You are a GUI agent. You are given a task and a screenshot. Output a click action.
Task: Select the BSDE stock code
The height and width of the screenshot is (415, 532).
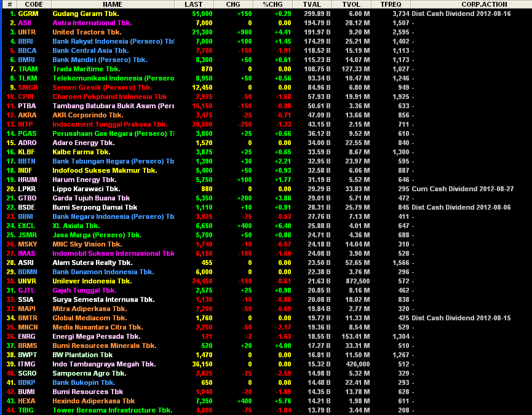point(26,208)
